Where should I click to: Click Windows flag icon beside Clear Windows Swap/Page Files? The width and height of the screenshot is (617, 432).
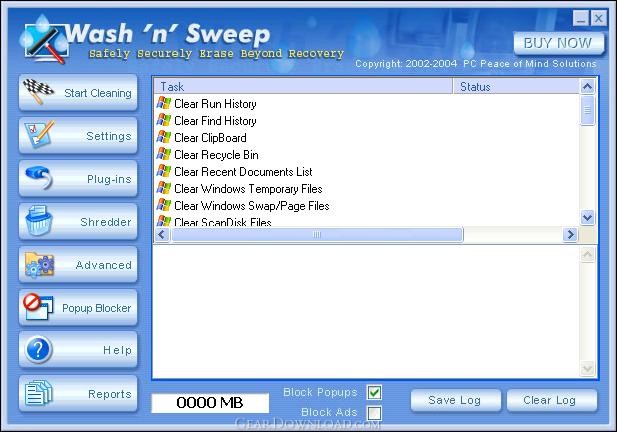(x=164, y=205)
